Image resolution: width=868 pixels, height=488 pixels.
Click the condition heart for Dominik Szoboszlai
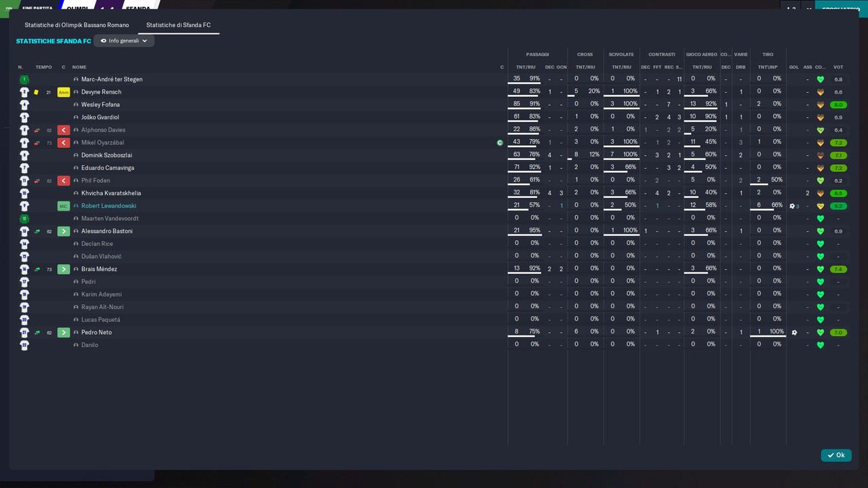(820, 155)
